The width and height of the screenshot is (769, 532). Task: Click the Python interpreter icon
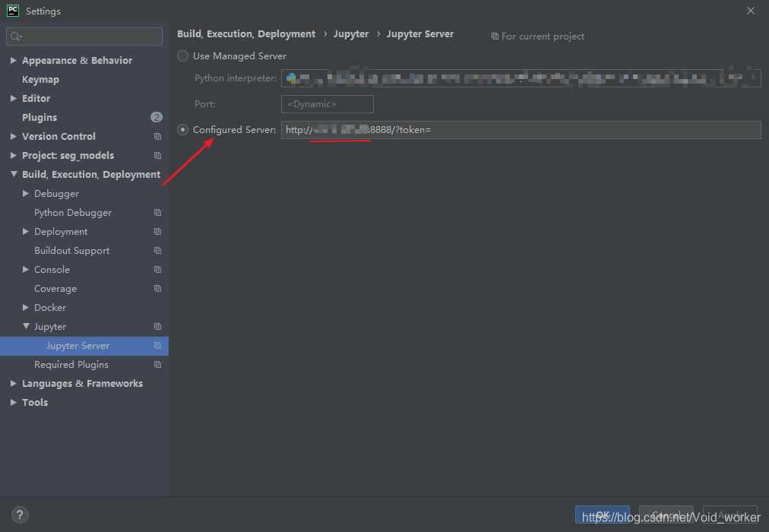(x=291, y=78)
